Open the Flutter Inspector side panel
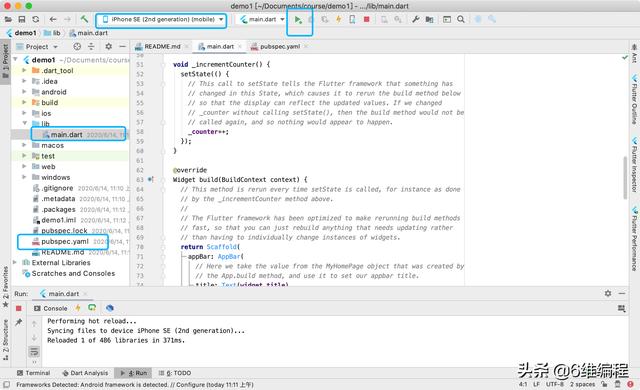640x390 pixels. tap(634, 166)
